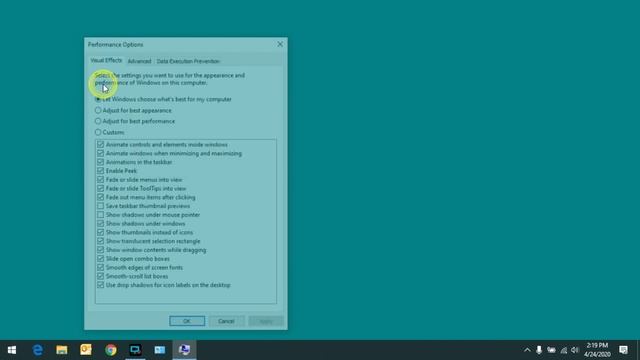Viewport: 640px width, 360px height.
Task: Switch to the Advanced tab
Action: click(x=139, y=61)
